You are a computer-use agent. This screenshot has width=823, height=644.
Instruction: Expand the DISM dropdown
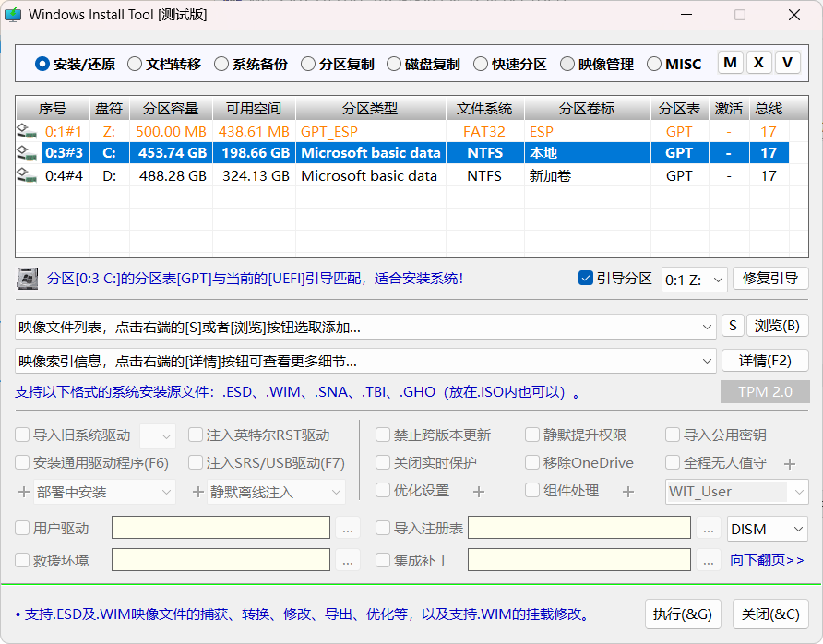point(768,529)
